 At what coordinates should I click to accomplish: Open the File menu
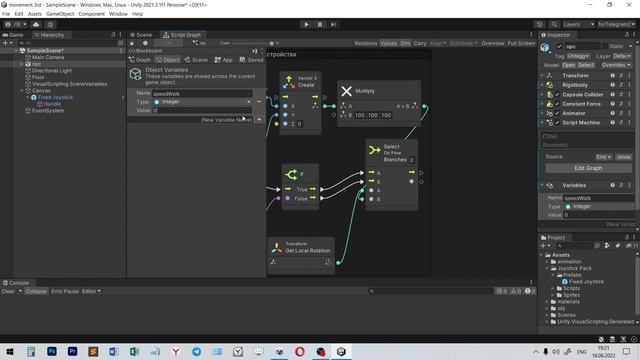tap(6, 14)
